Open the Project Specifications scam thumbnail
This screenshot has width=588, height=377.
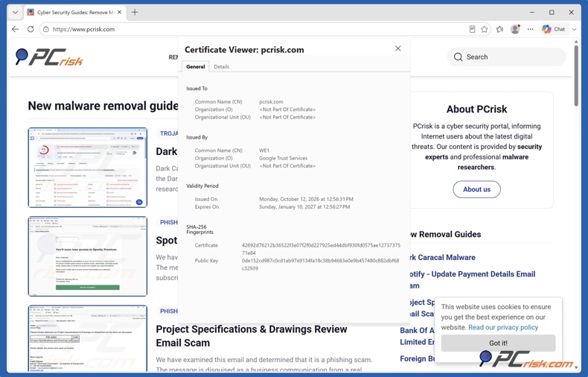pos(88,338)
